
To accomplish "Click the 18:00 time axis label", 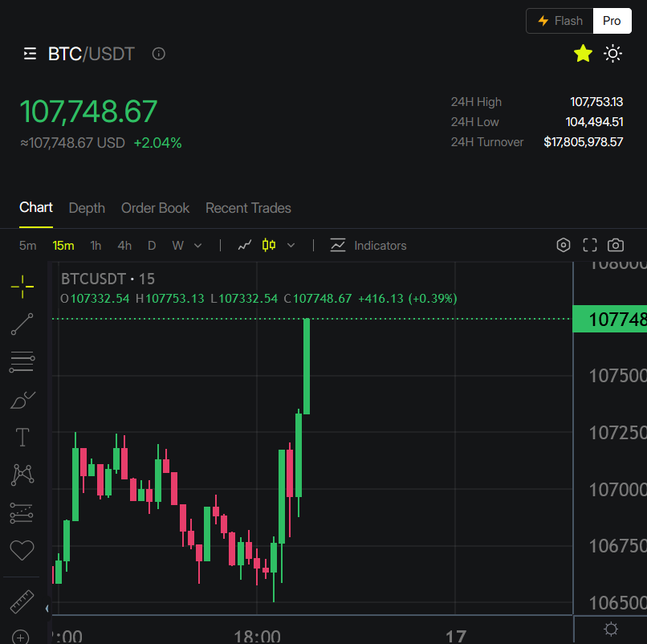I will point(257,636).
